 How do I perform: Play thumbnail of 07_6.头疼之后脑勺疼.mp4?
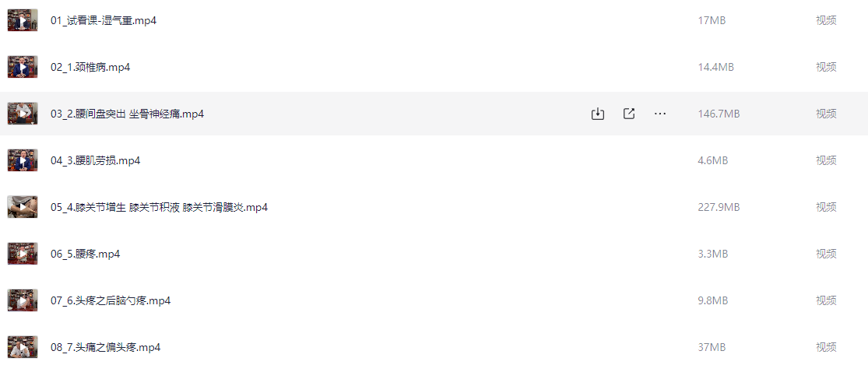(x=23, y=300)
